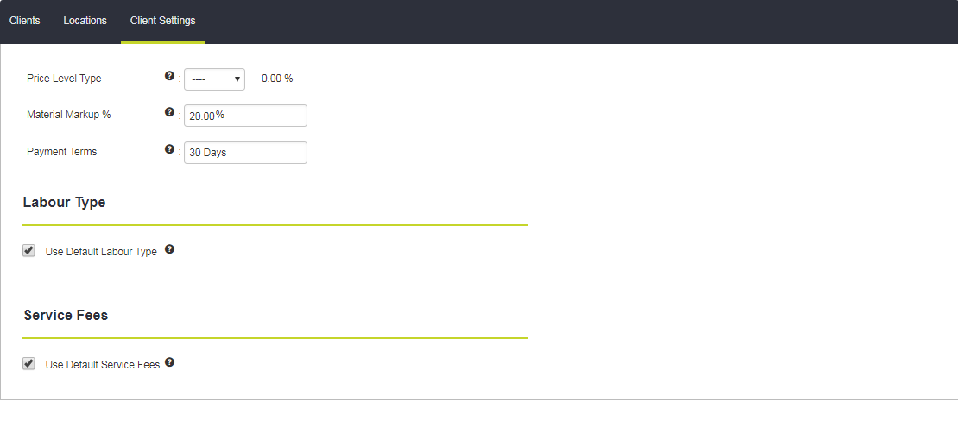This screenshot has height=421, width=980.
Task: Click the question mark after Use Default Service Fees
Action: tap(169, 361)
